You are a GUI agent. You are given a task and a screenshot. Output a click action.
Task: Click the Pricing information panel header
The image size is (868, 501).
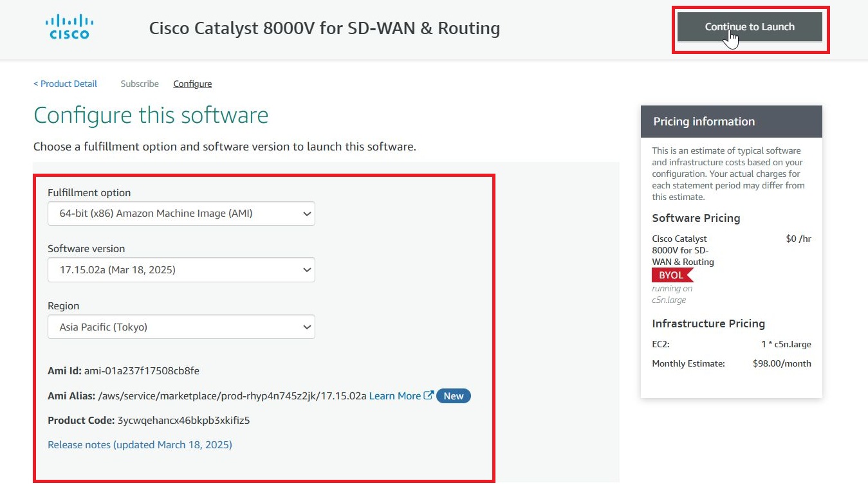703,121
